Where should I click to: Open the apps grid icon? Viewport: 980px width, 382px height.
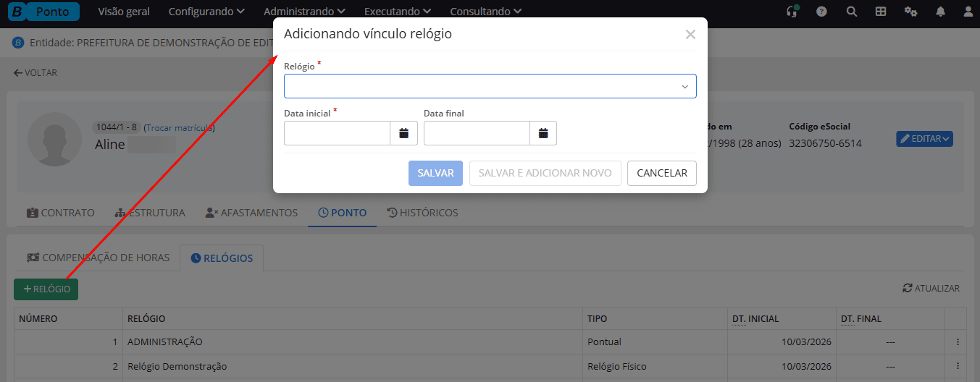pyautogui.click(x=881, y=12)
